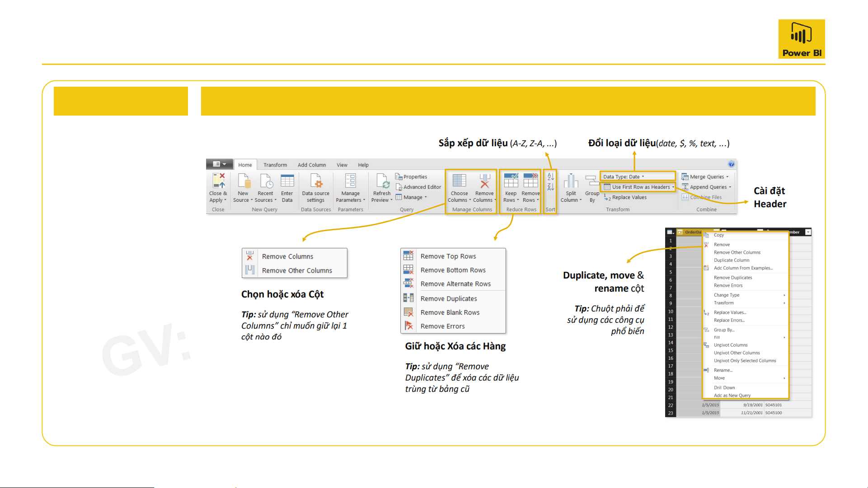Expand the Data Type: Date dropdown

click(x=643, y=177)
